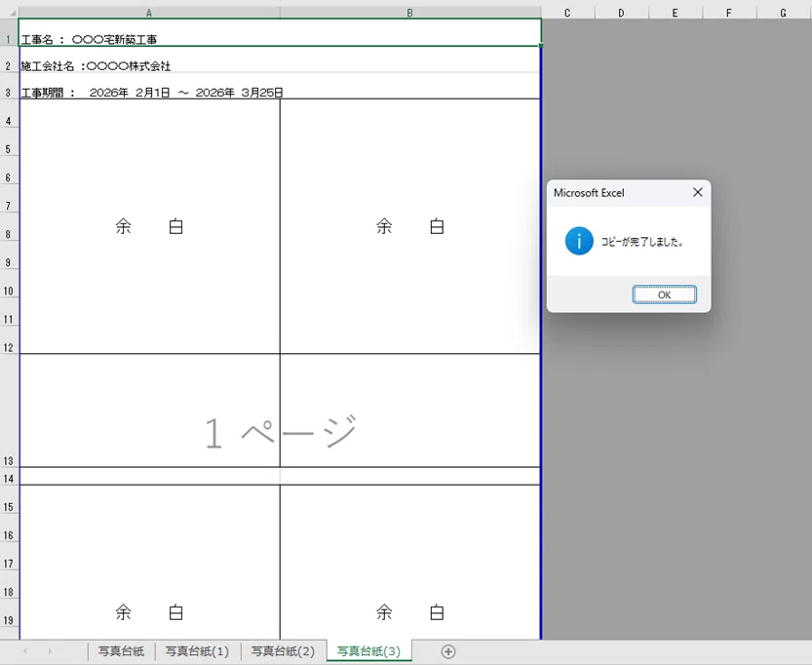The height and width of the screenshot is (665, 812).
Task: Select row 19 header
Action: 9,612
